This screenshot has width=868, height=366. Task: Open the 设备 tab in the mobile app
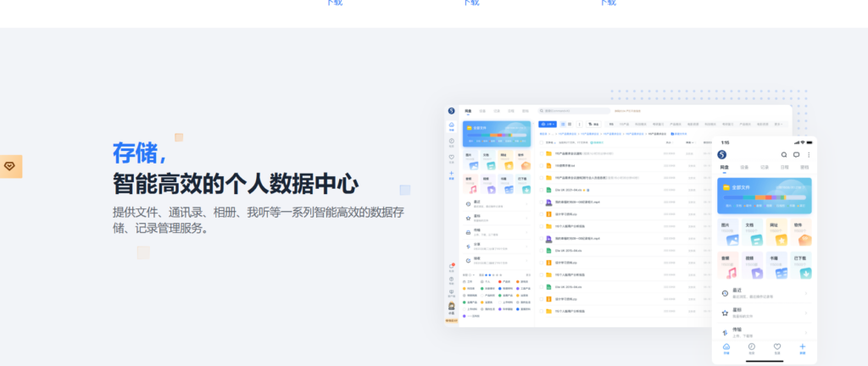pos(744,169)
